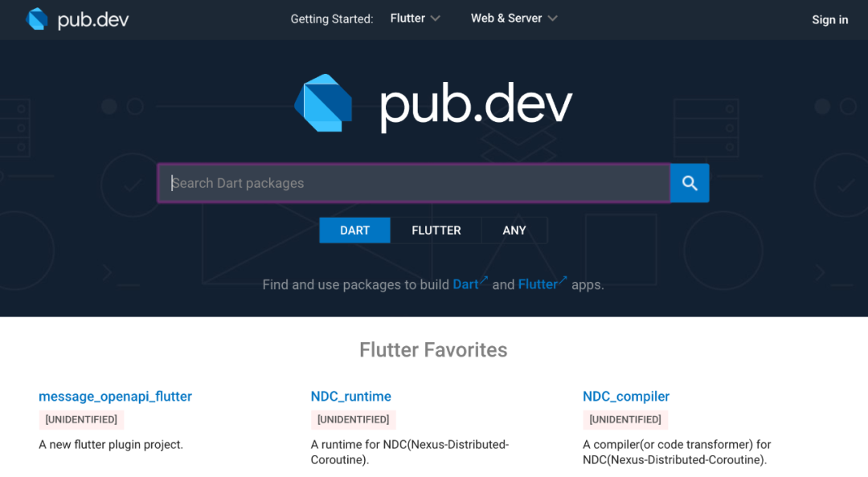
Task: Choose the ANY filter tab
Action: [514, 230]
